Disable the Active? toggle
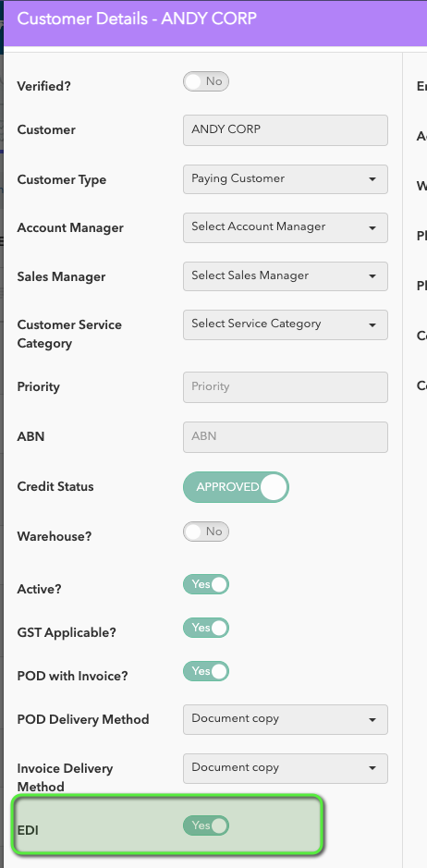427x868 pixels. coord(205,584)
